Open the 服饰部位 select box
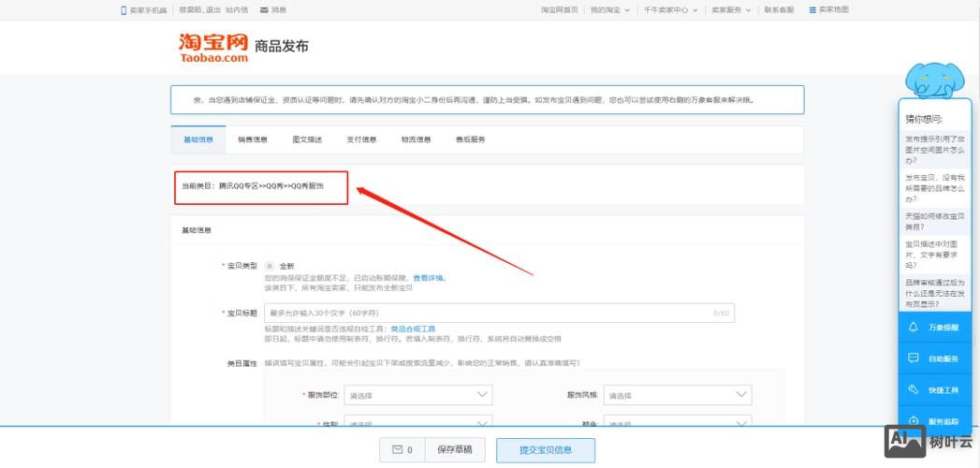 coord(418,395)
